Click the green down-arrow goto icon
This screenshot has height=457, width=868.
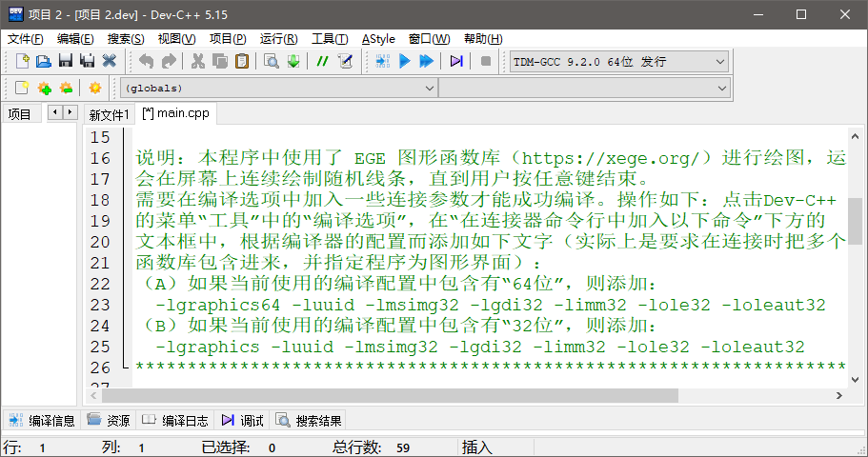[293, 61]
